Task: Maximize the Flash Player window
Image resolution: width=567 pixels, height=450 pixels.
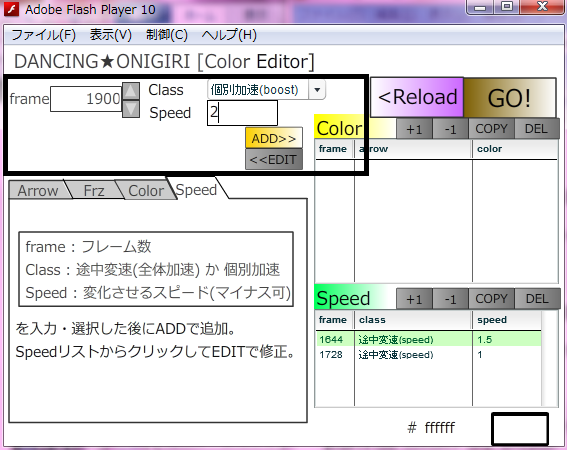Action: pos(507,7)
